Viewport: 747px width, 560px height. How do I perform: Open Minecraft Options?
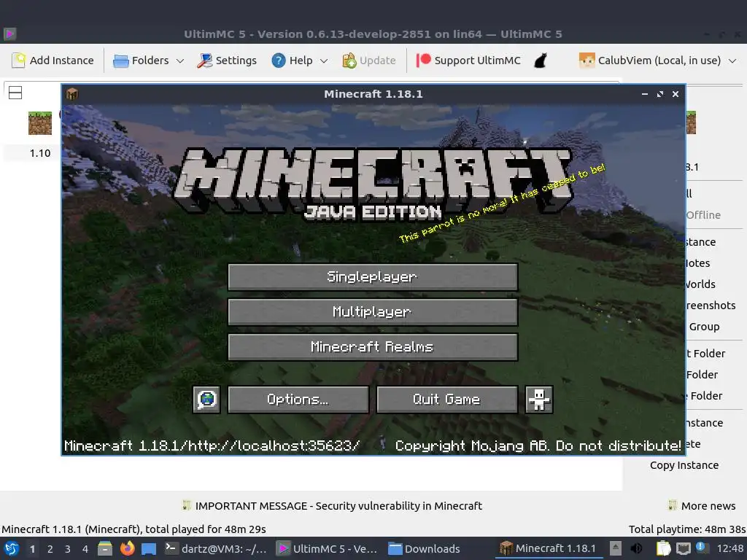(x=298, y=399)
